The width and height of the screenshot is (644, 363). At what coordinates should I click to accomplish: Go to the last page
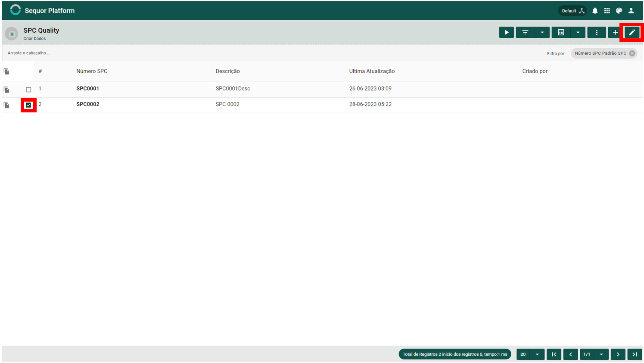click(x=635, y=354)
